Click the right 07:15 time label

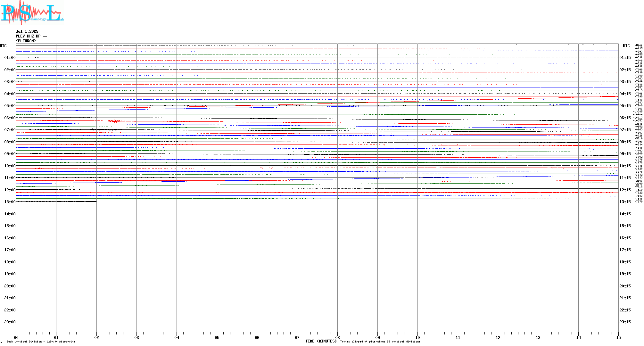[x=625, y=130]
